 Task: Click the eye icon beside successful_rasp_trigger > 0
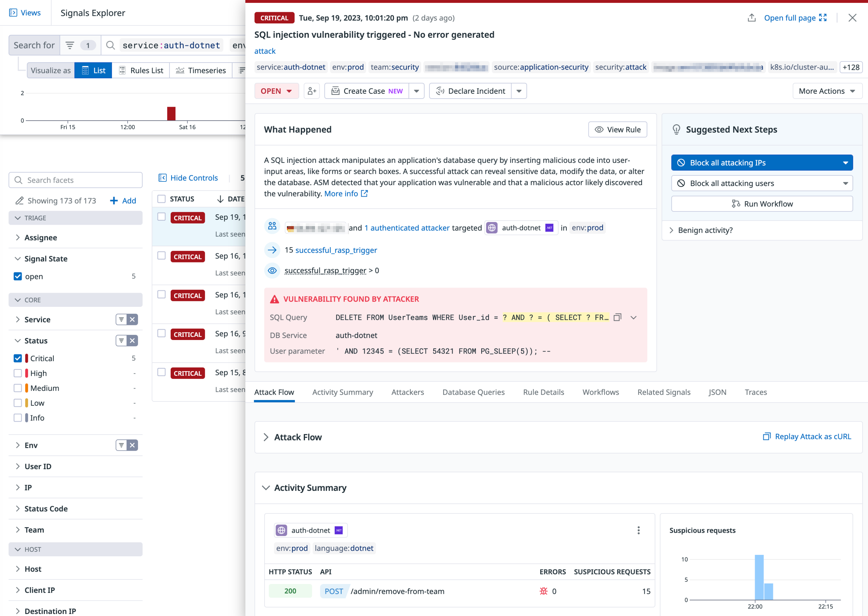coord(272,271)
